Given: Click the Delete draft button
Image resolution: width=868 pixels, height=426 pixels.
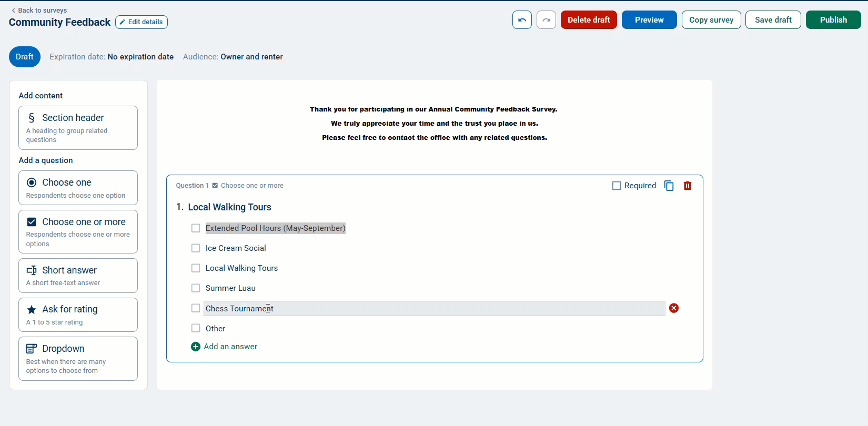Looking at the screenshot, I should (x=589, y=20).
